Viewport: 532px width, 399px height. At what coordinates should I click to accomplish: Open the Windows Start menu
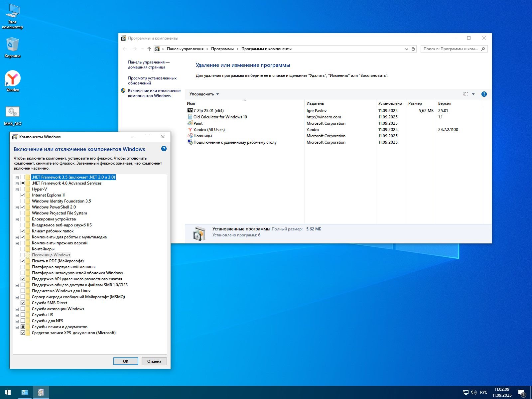pyautogui.click(x=8, y=392)
